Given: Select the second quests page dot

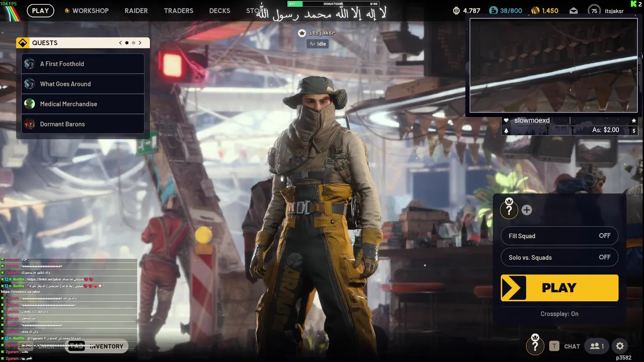Looking at the screenshot, I should click(133, 43).
